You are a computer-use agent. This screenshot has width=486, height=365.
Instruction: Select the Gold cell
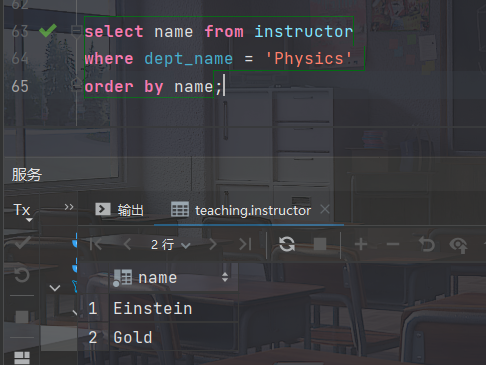click(173, 337)
